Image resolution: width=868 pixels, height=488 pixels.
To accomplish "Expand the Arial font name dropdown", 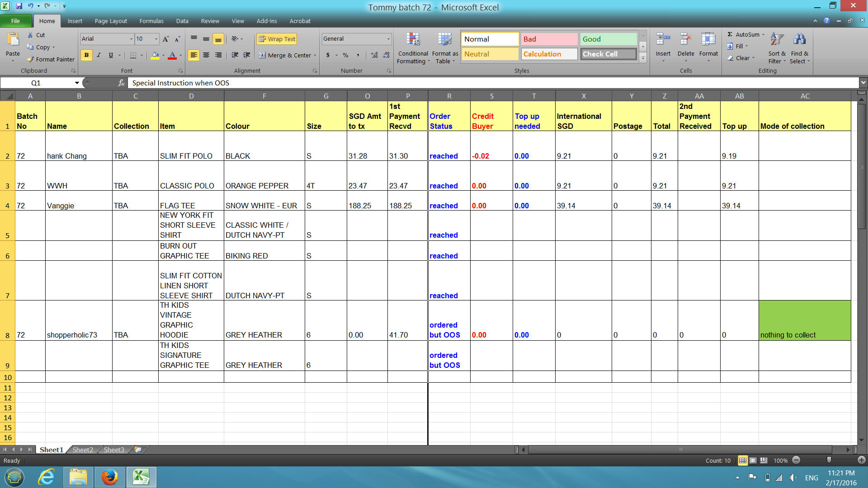I will [131, 39].
